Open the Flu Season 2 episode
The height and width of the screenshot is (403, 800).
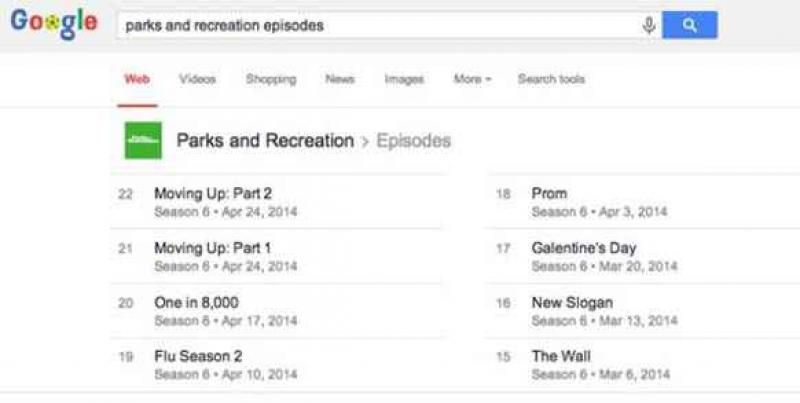point(198,356)
